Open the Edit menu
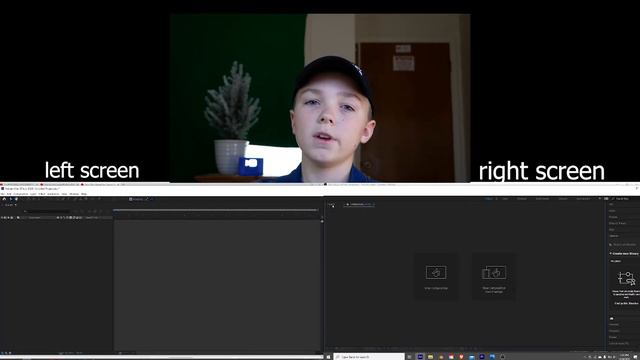This screenshot has width=640, height=360. [x=9, y=194]
